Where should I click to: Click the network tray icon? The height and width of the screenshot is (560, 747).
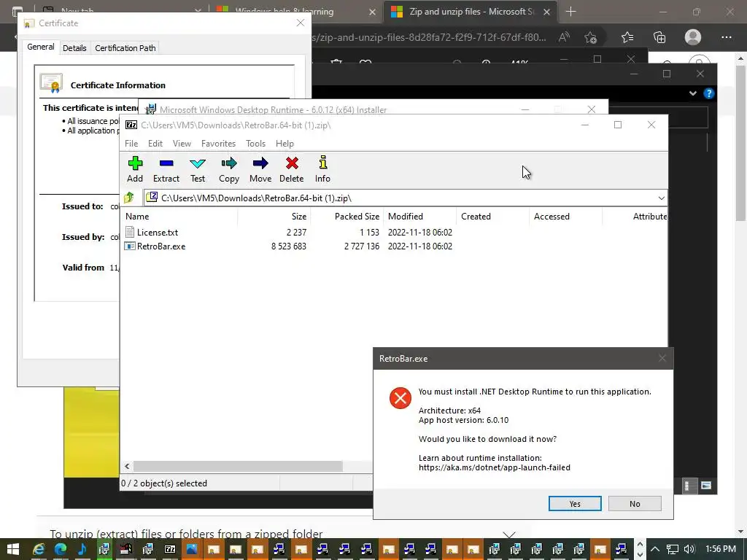(x=672, y=549)
